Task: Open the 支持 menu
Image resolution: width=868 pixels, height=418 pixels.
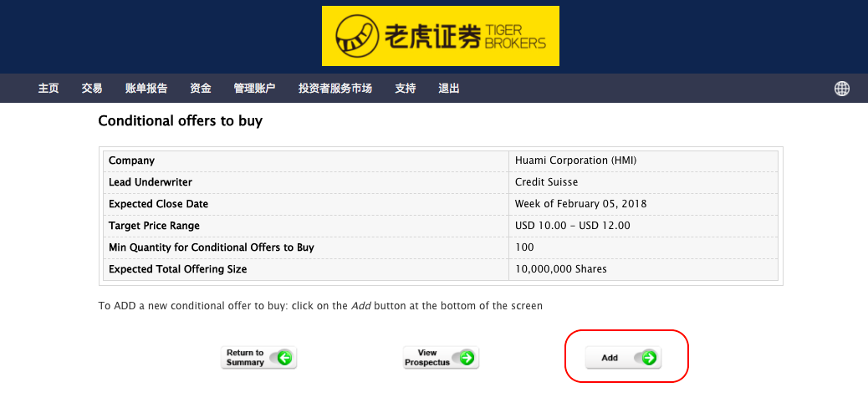Action: click(406, 88)
